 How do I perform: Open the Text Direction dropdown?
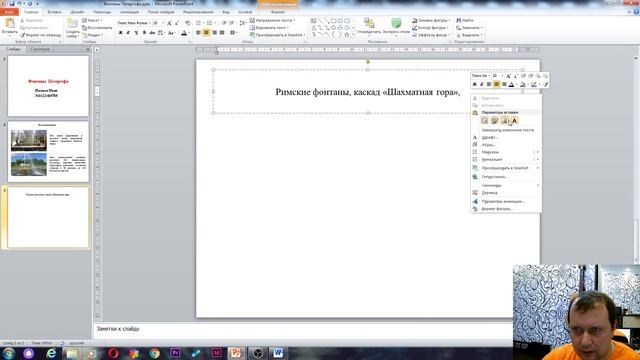273,20
